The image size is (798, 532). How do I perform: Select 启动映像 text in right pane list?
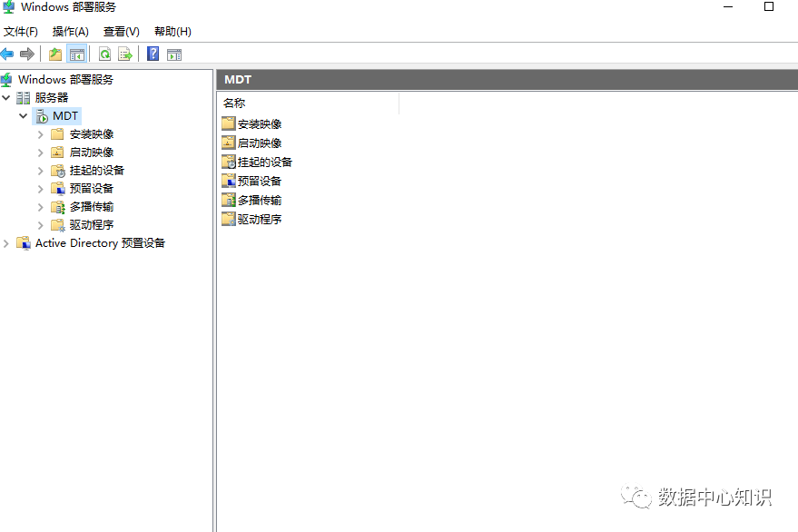coord(260,143)
